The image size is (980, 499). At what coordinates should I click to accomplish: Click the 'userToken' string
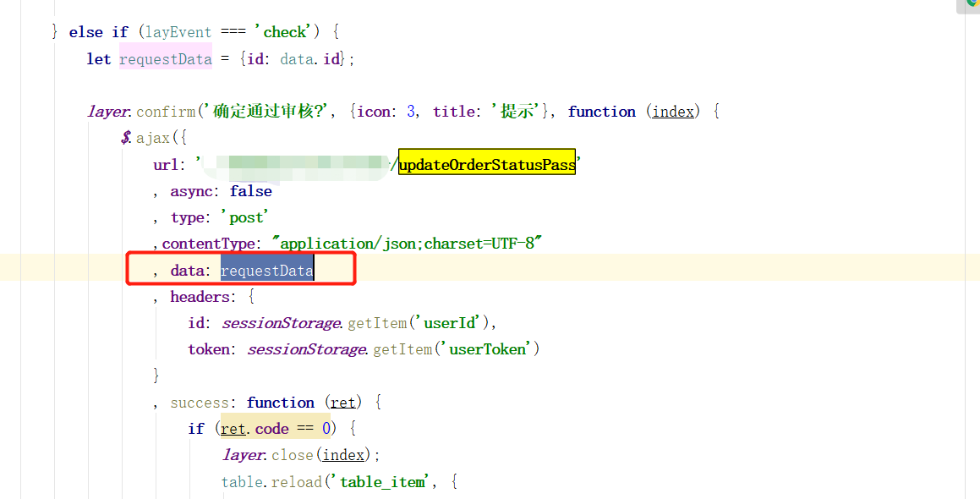point(488,349)
